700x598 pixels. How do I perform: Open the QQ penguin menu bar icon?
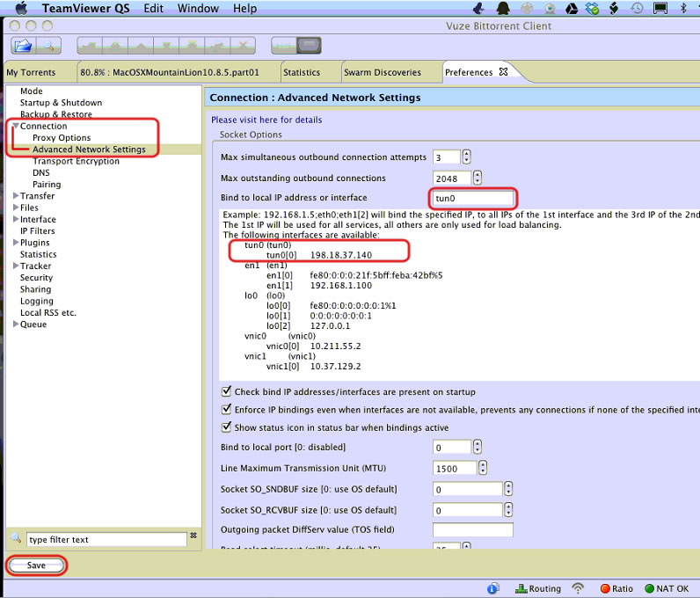(503, 8)
